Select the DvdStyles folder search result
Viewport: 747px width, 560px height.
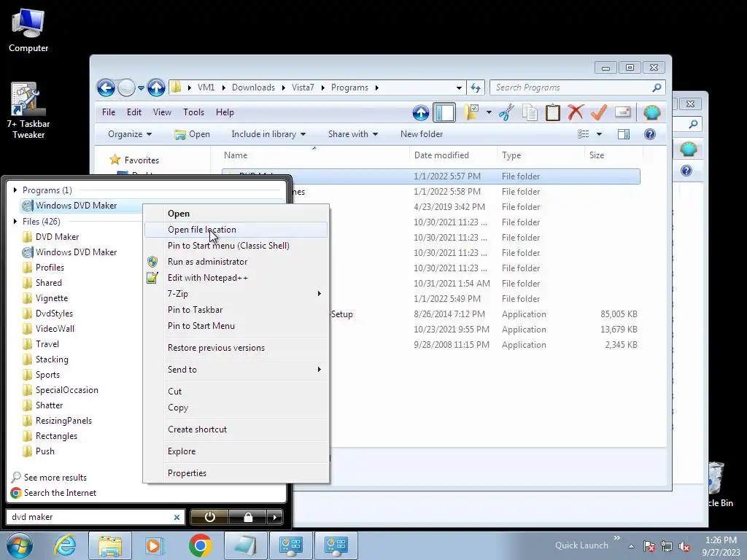54,314
